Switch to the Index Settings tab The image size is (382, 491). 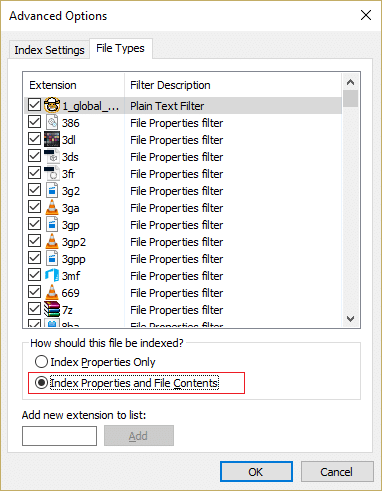click(49, 50)
